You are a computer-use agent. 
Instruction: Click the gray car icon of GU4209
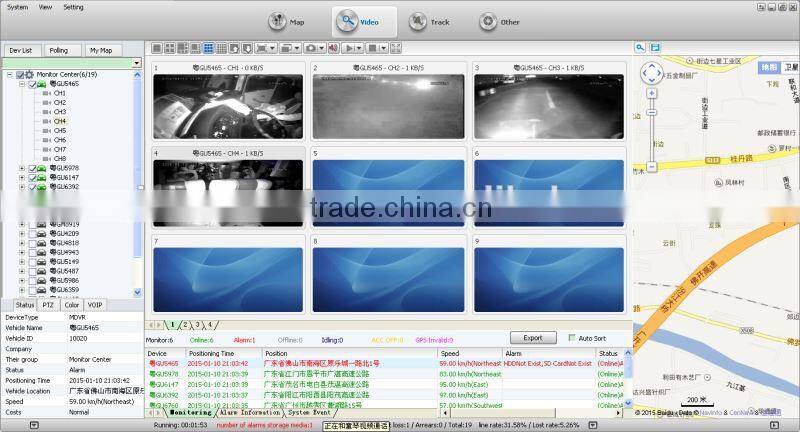tap(41, 234)
